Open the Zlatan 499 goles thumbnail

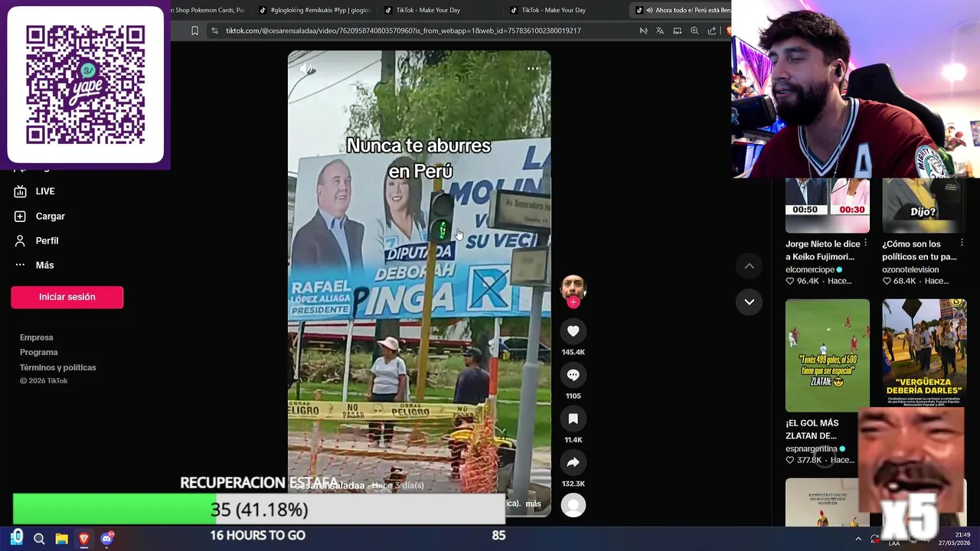coord(828,355)
